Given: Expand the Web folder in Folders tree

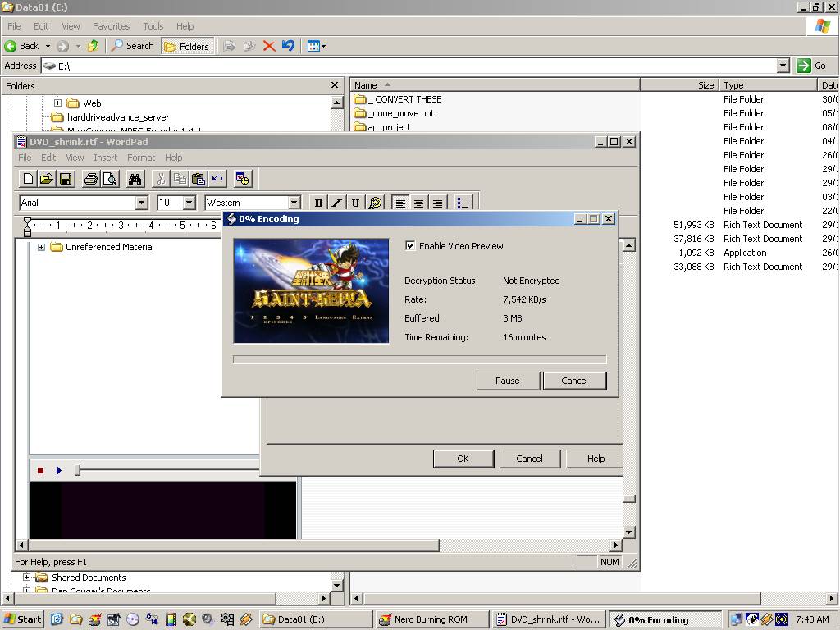Looking at the screenshot, I should coord(58,103).
